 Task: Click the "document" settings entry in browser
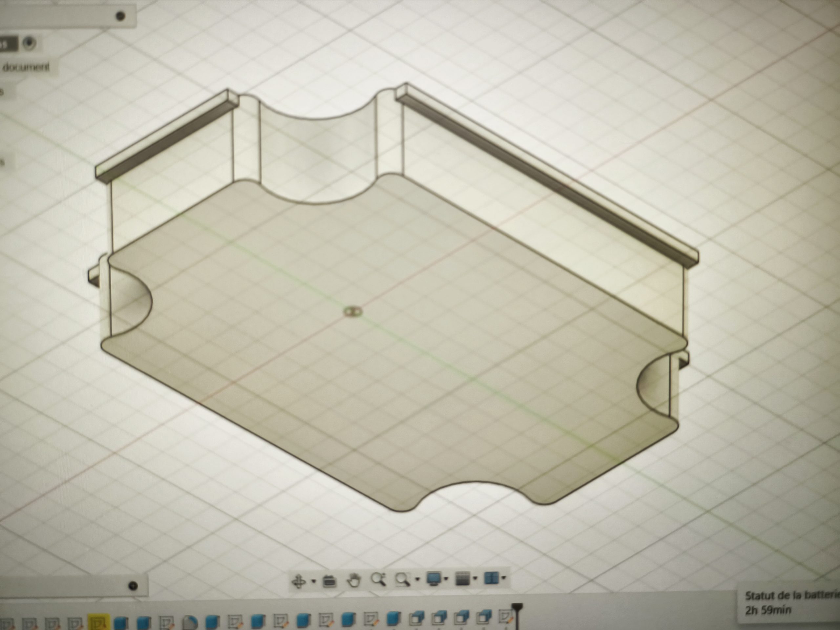pos(26,67)
